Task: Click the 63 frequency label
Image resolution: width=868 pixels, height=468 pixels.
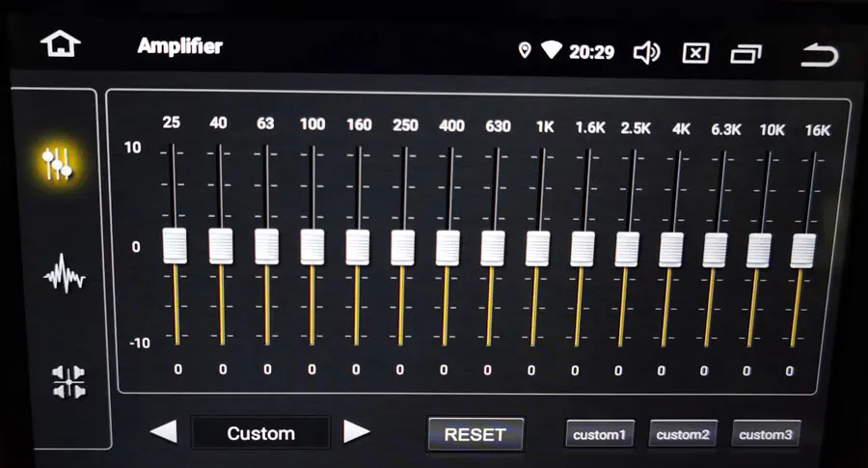Action: click(x=265, y=123)
